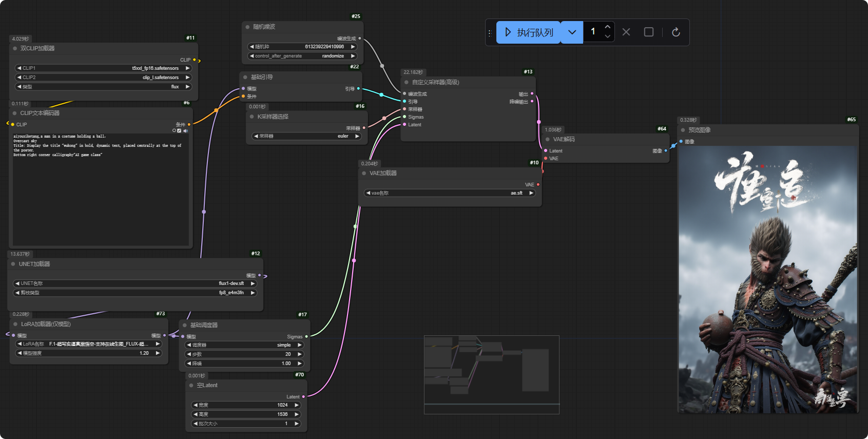Decrease the batch count with the down arrow
This screenshot has width=868, height=439.
click(x=608, y=37)
